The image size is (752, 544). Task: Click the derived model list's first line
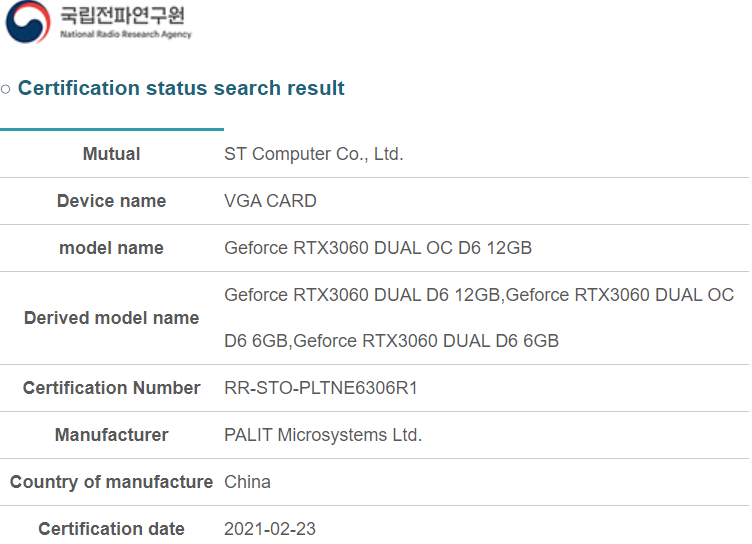tap(479, 295)
